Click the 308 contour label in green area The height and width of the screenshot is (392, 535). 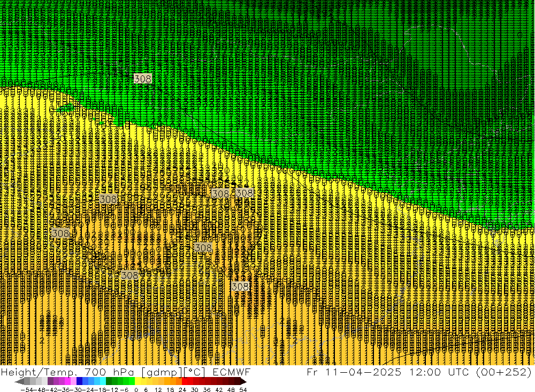point(143,79)
